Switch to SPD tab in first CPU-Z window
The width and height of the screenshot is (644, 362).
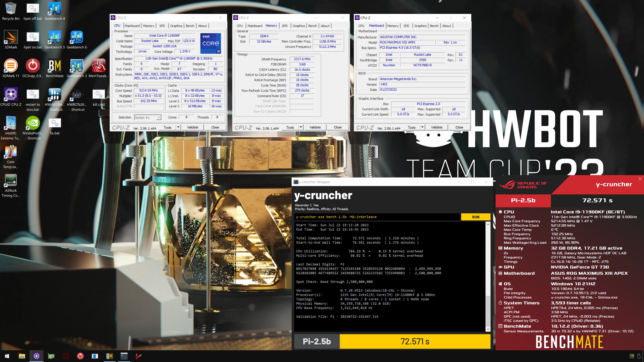[x=162, y=26]
